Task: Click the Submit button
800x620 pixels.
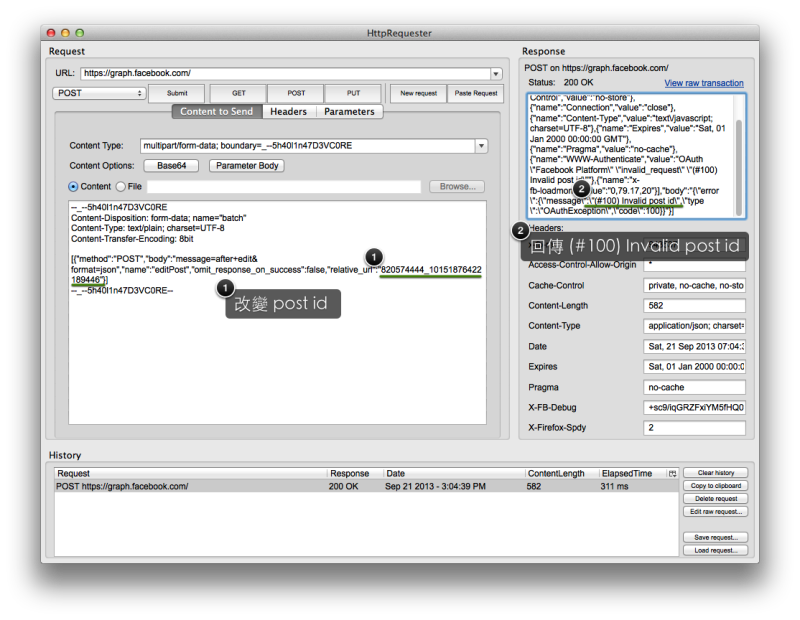Action: (x=177, y=93)
